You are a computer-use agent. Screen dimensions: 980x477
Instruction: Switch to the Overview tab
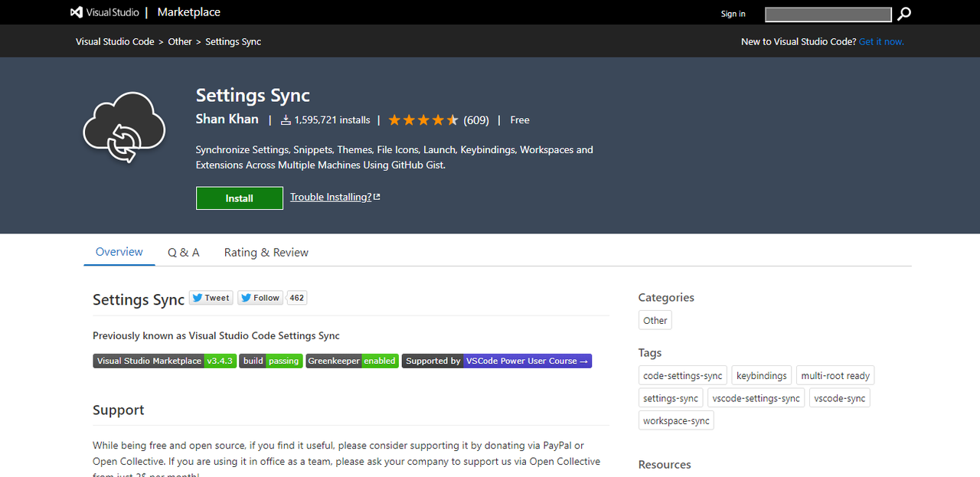(x=119, y=252)
